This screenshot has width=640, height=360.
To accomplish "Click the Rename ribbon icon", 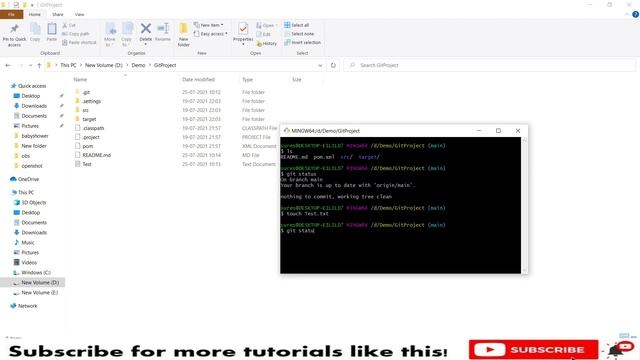I will tap(163, 32).
